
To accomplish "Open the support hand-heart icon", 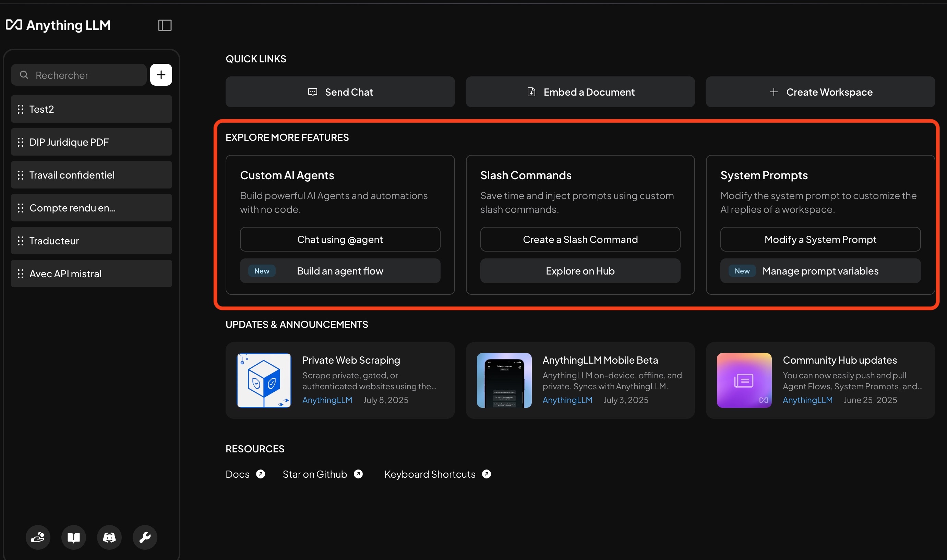I will point(38,537).
